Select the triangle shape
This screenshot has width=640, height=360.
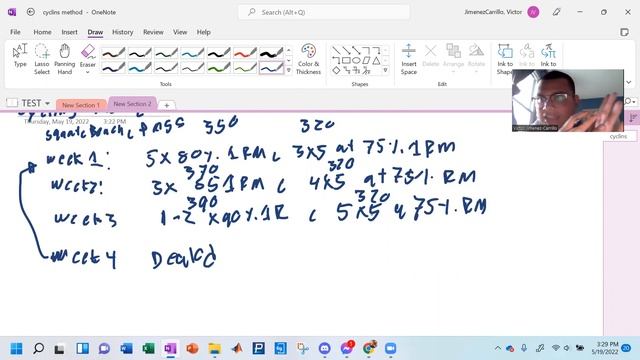coord(376,60)
